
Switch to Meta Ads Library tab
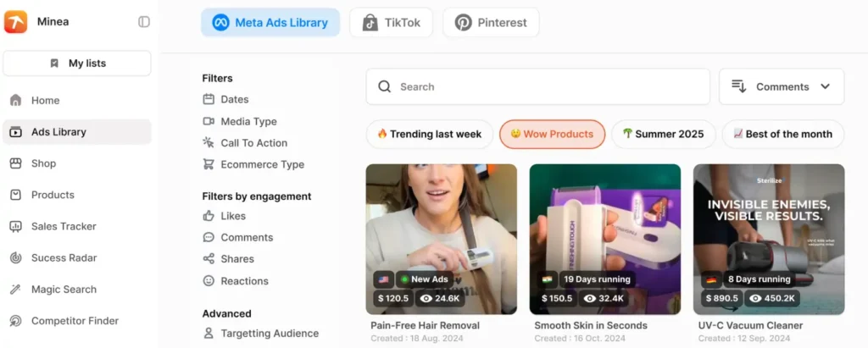(x=270, y=23)
